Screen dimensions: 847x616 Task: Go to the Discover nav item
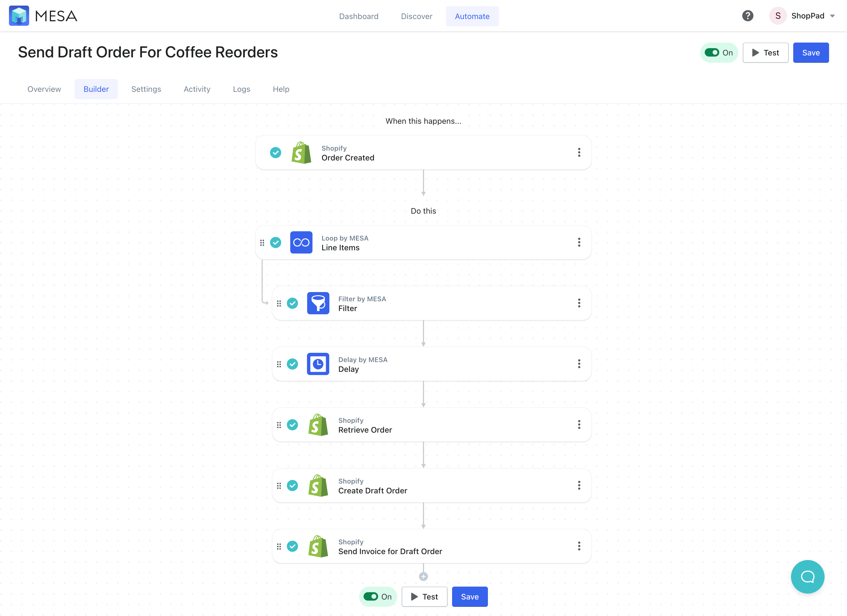pos(416,16)
